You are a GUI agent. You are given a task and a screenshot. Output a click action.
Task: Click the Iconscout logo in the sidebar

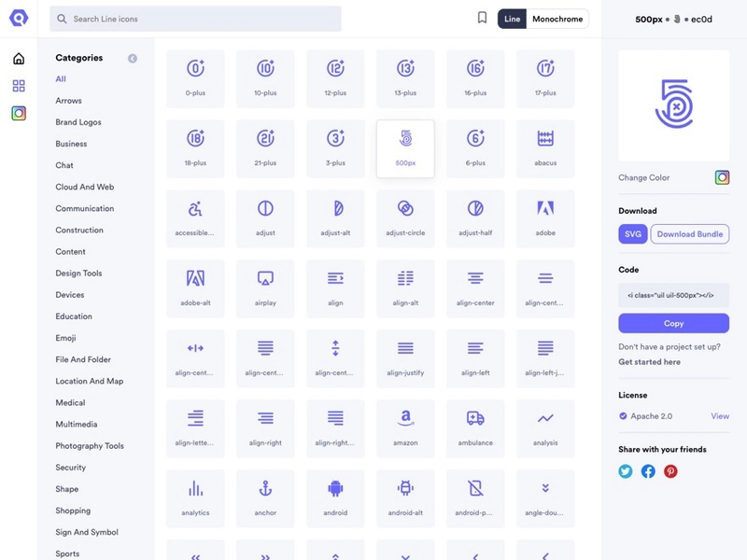coord(19,18)
